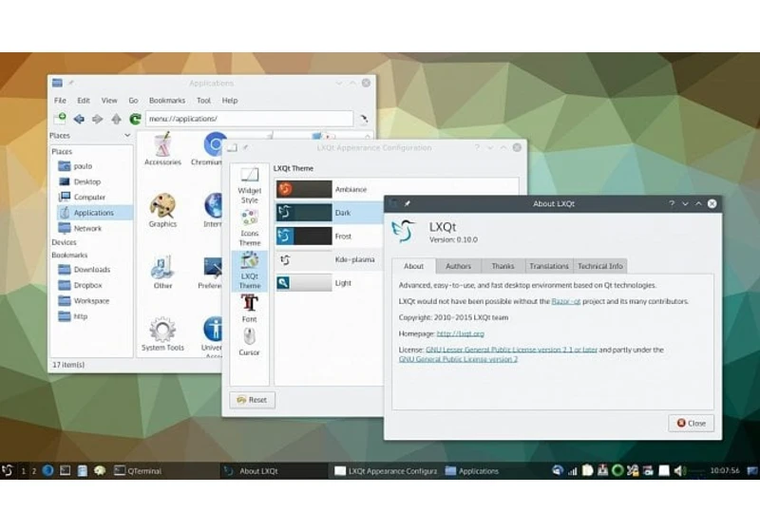
Task: Click the help question mark in About LXQt titlebar
Action: pyautogui.click(x=672, y=203)
